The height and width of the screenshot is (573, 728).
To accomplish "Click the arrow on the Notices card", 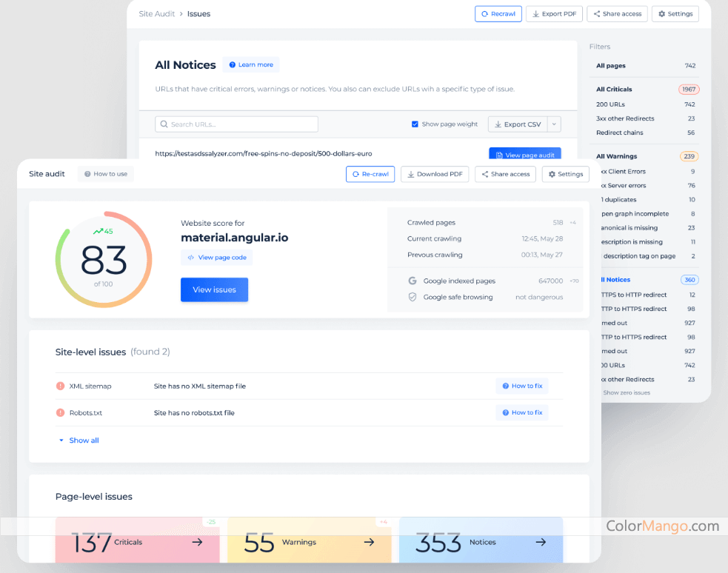I will (x=541, y=542).
